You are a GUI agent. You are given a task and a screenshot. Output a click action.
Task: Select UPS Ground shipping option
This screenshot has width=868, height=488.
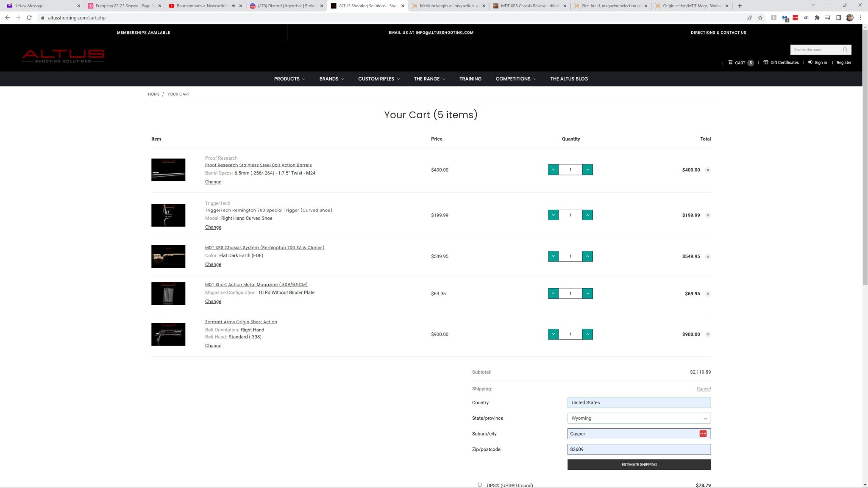[480, 485]
